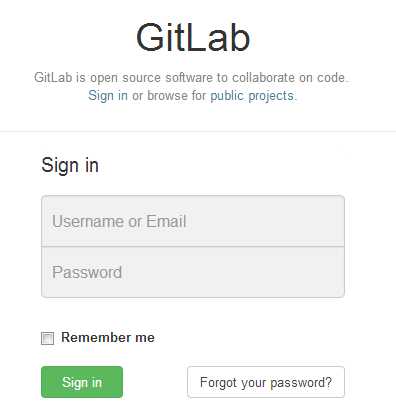Image resolution: width=396 pixels, height=411 pixels.
Task: Focus the Username or Email field
Action: click(x=193, y=221)
